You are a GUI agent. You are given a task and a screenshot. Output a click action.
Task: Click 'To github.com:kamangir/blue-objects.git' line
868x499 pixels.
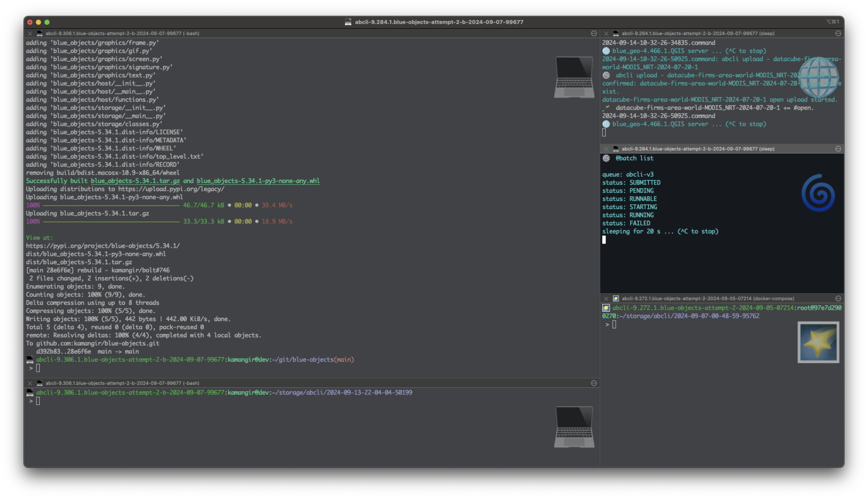[x=93, y=343]
